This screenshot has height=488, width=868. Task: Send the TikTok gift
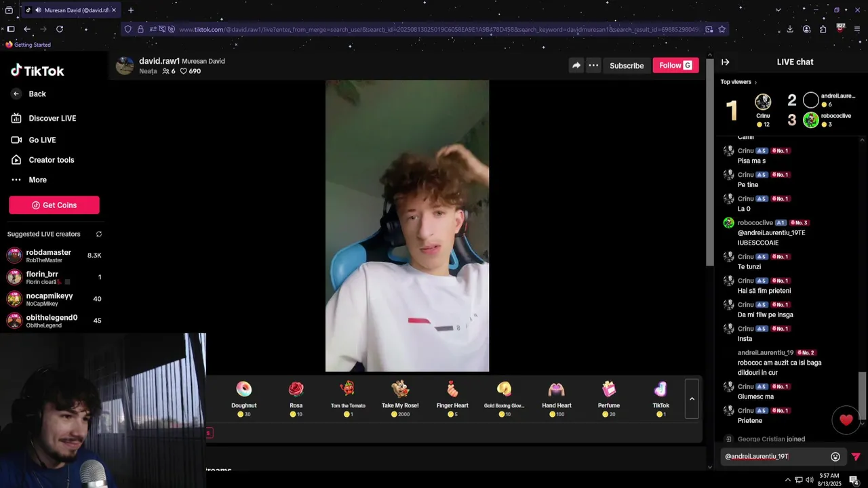click(661, 398)
